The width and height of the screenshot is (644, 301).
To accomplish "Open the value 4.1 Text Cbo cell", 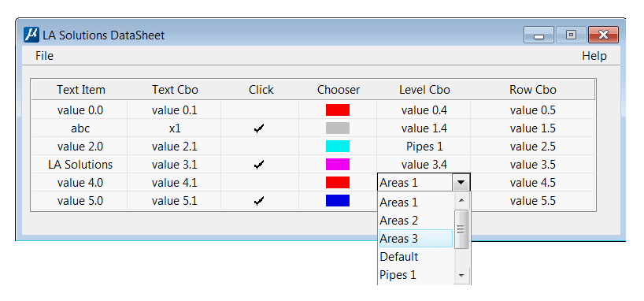I will [x=175, y=183].
